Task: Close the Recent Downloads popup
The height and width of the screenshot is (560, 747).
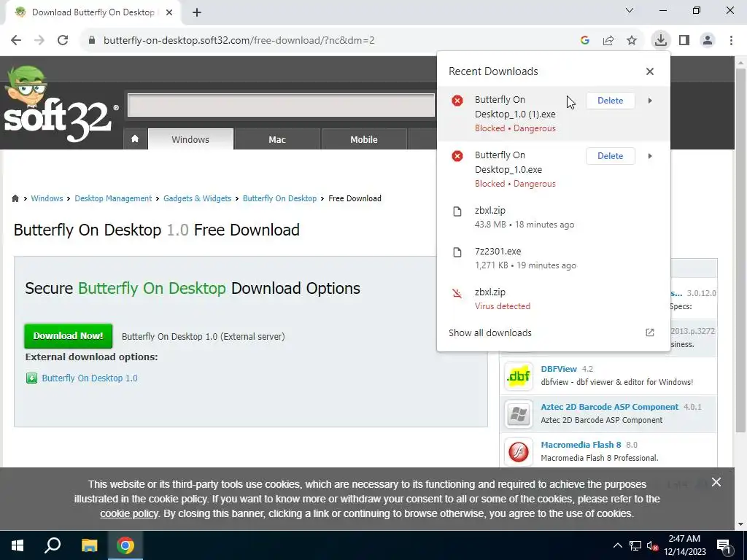Action: [650, 71]
